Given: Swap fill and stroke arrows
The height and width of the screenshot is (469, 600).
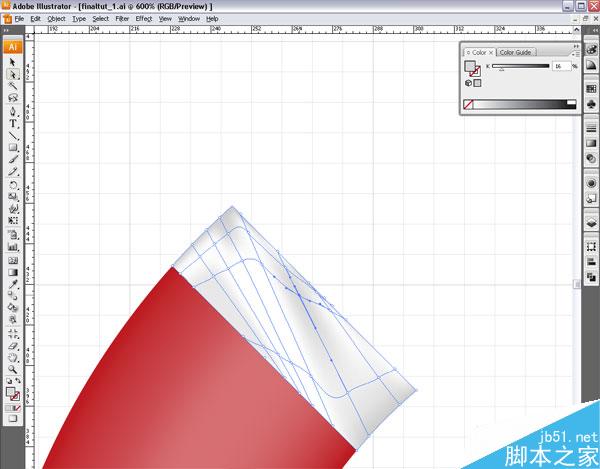Looking at the screenshot, I should click(x=17, y=381).
